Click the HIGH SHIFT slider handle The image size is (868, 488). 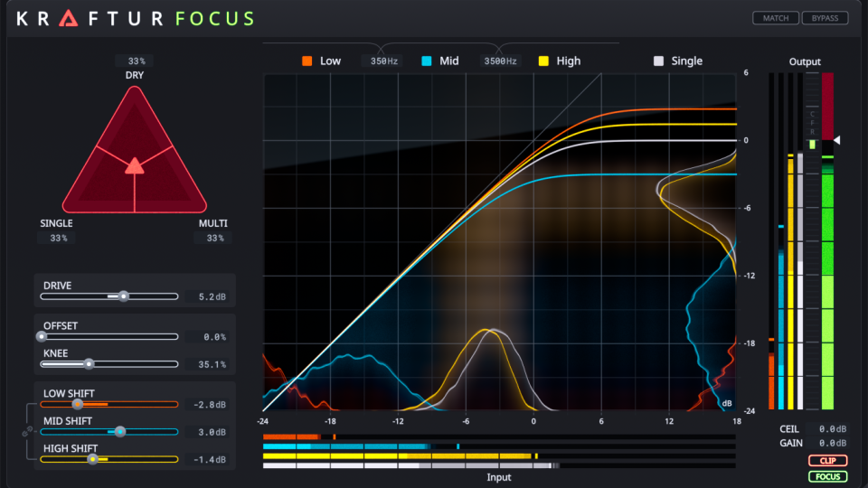coord(92,459)
